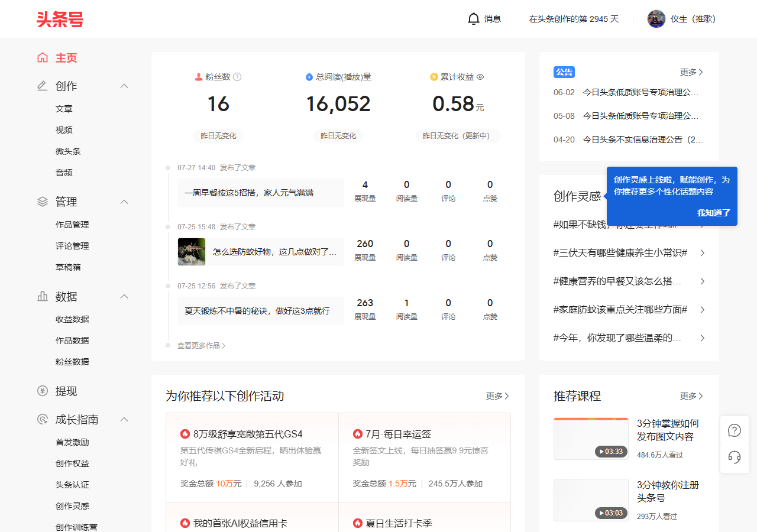This screenshot has height=532, width=757.
Task: Collapse the 创作 sidebar section
Action: [124, 86]
